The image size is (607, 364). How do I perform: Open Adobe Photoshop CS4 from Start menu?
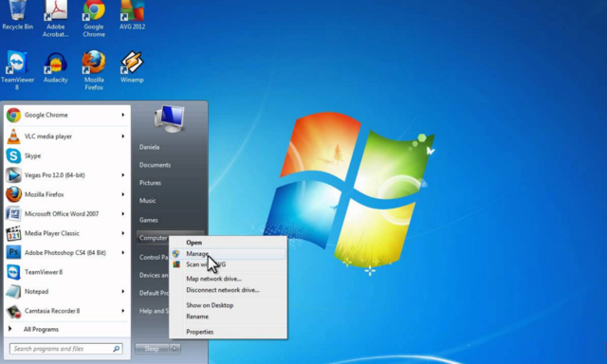click(66, 252)
